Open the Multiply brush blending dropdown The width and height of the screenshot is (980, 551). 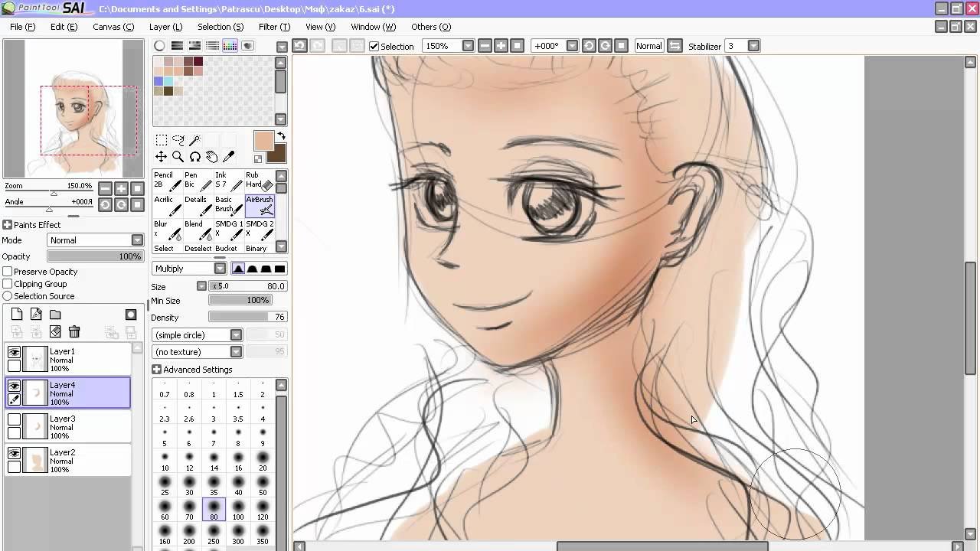tap(189, 269)
